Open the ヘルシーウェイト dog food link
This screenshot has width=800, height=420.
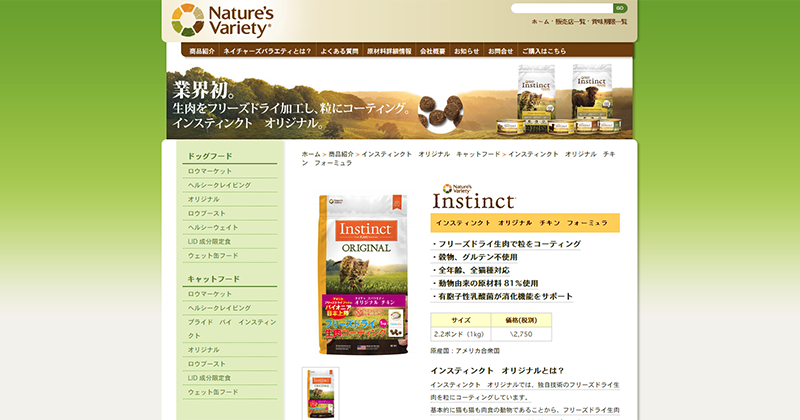pyautogui.click(x=213, y=228)
